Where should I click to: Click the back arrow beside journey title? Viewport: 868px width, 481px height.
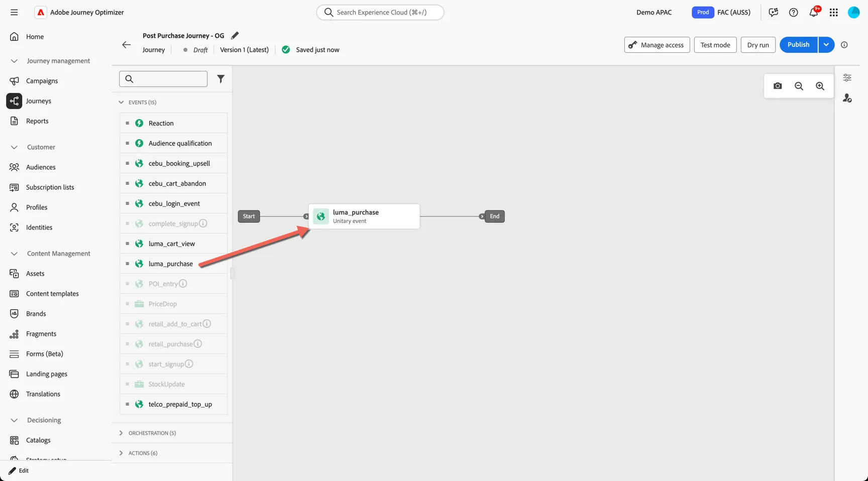[x=126, y=45]
